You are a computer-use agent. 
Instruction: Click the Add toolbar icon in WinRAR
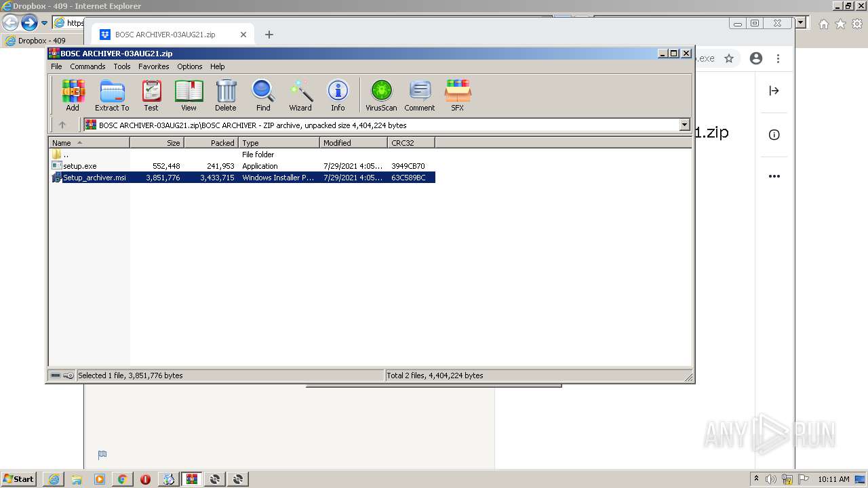pos(73,95)
